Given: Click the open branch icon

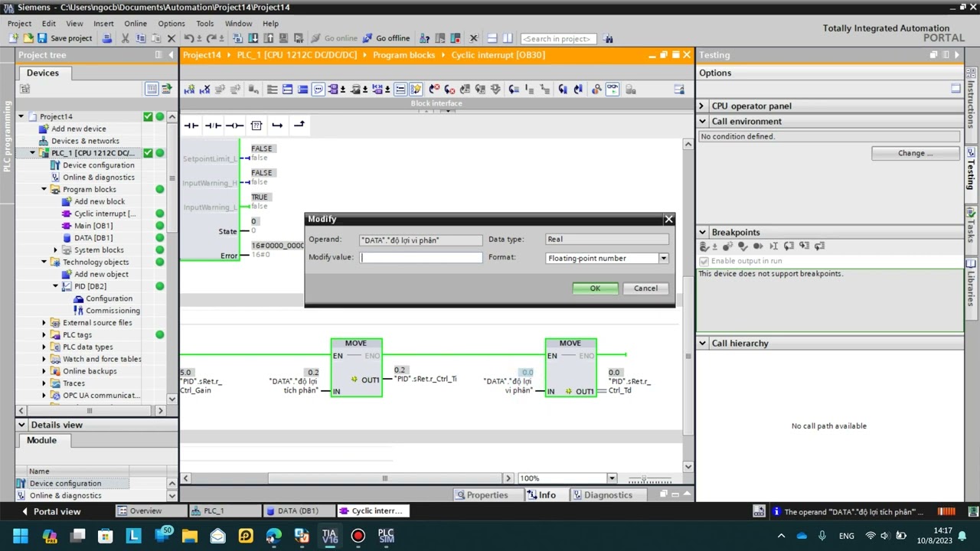Looking at the screenshot, I should coord(277,125).
